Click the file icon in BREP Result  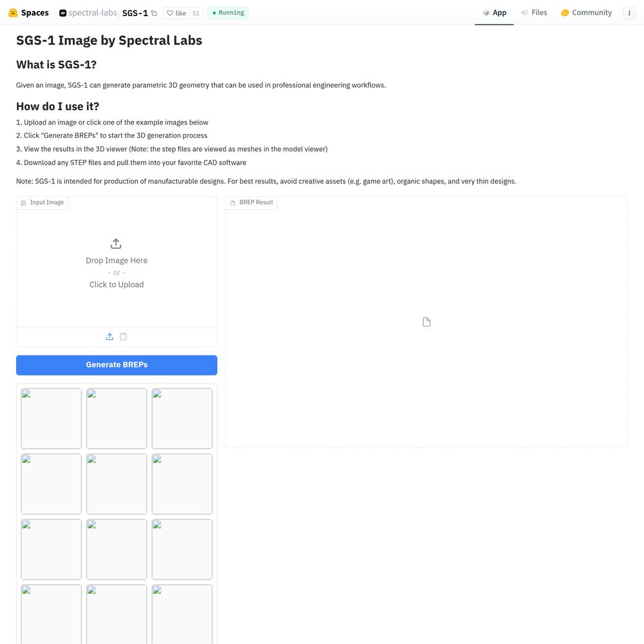pos(426,322)
